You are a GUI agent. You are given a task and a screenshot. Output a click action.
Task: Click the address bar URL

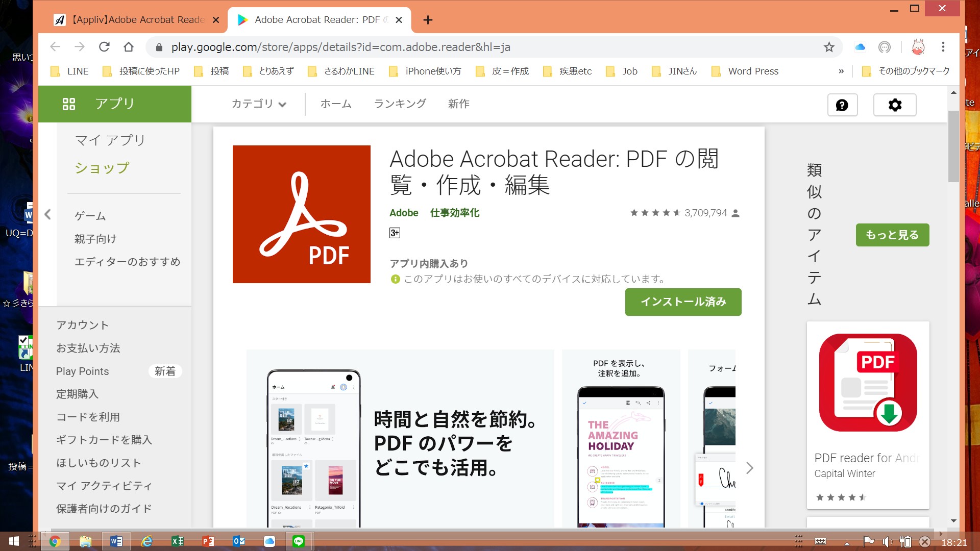(340, 47)
